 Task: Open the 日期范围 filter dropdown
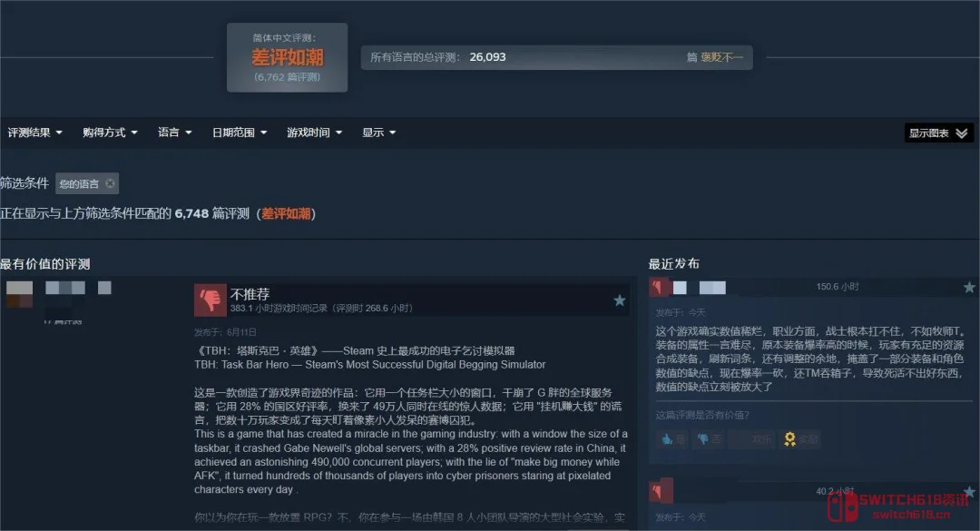(x=240, y=133)
